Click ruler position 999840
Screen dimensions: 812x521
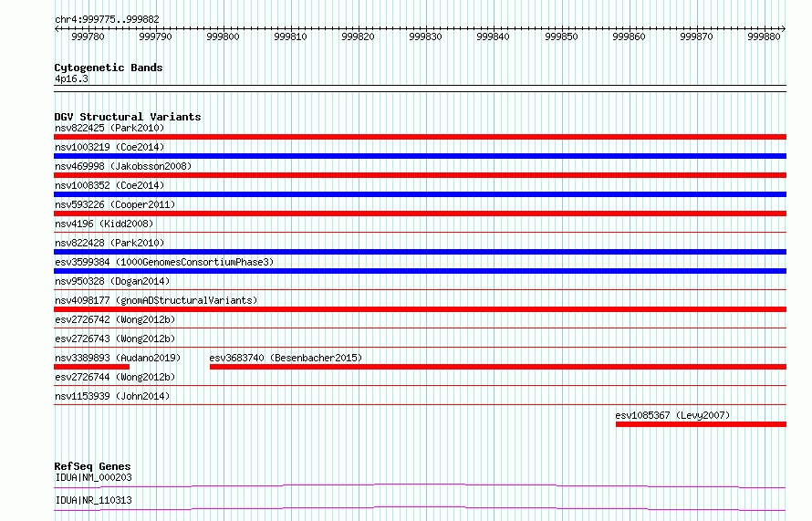click(x=494, y=36)
